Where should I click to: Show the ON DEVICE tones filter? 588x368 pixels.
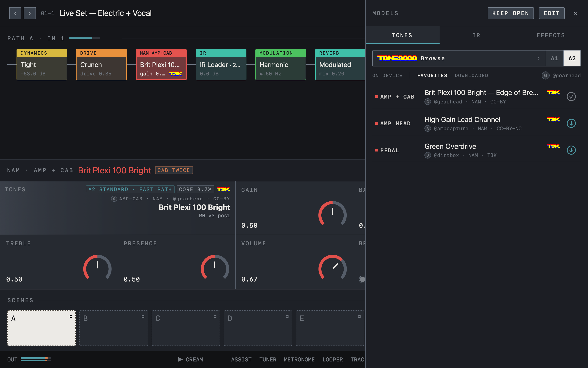387,75
